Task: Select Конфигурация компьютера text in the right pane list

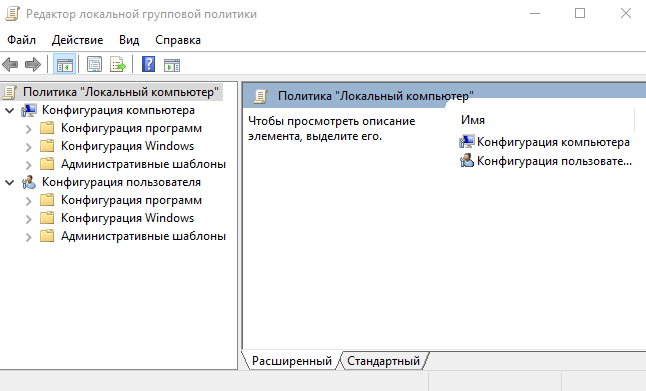Action: [553, 142]
